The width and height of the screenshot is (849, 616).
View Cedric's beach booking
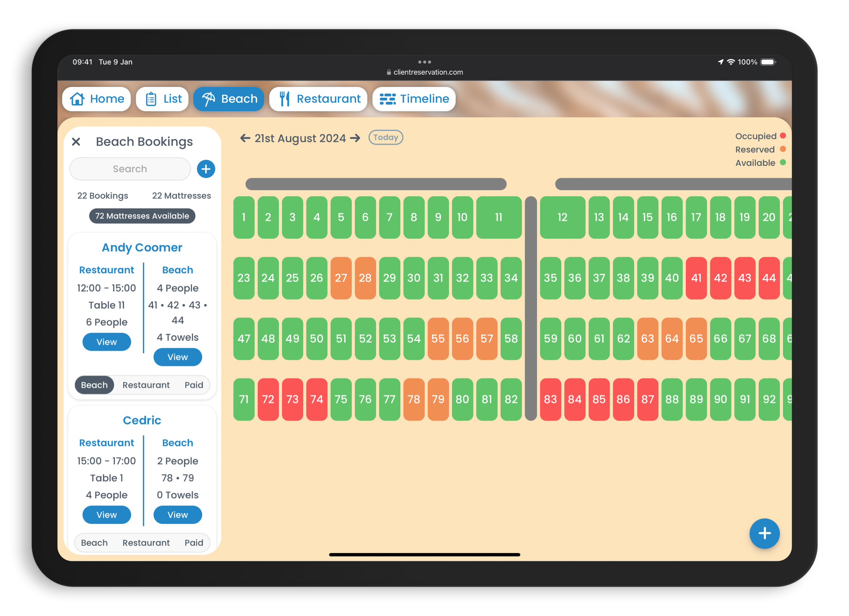tap(177, 515)
